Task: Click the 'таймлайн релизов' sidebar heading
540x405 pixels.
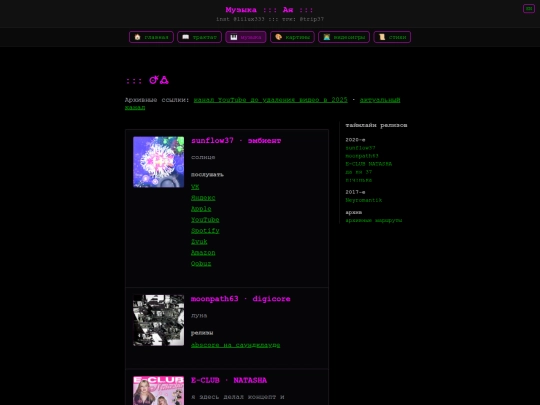Action: pyautogui.click(x=376, y=125)
